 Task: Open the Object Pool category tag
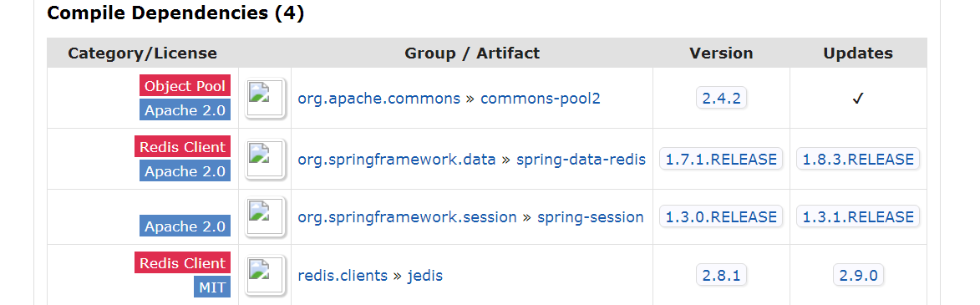[x=185, y=85]
